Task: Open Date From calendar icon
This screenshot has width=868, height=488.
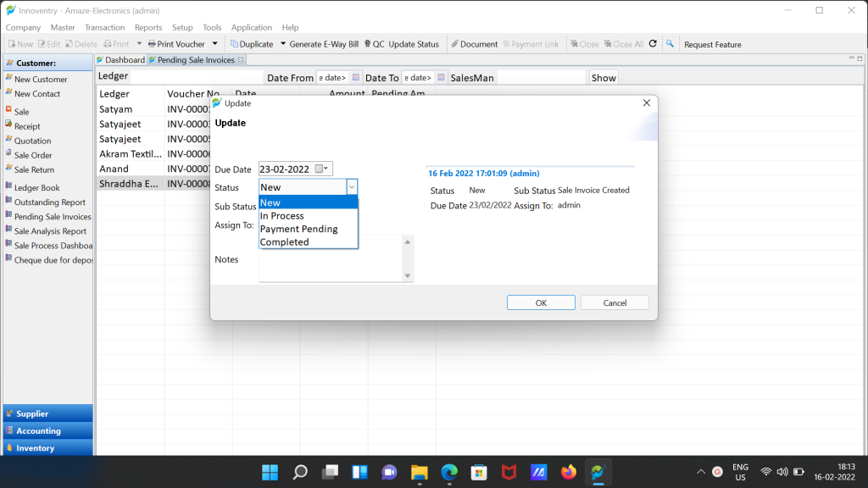Action: (356, 77)
